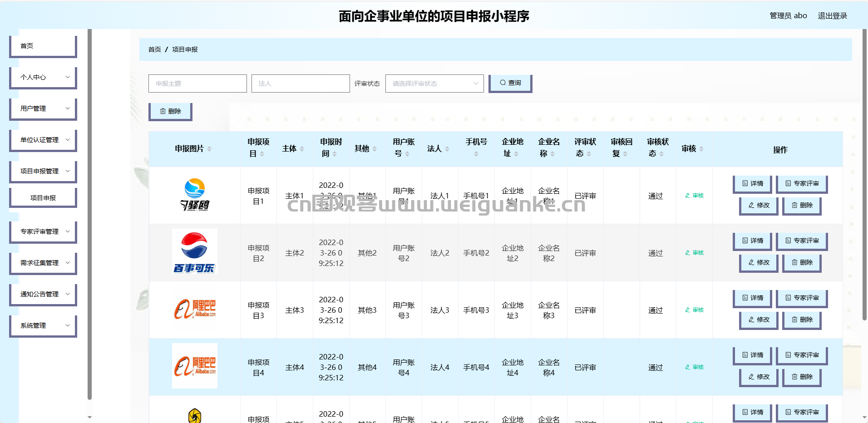
Task: Open 详情 for 申报项目3
Action: pyautogui.click(x=753, y=298)
